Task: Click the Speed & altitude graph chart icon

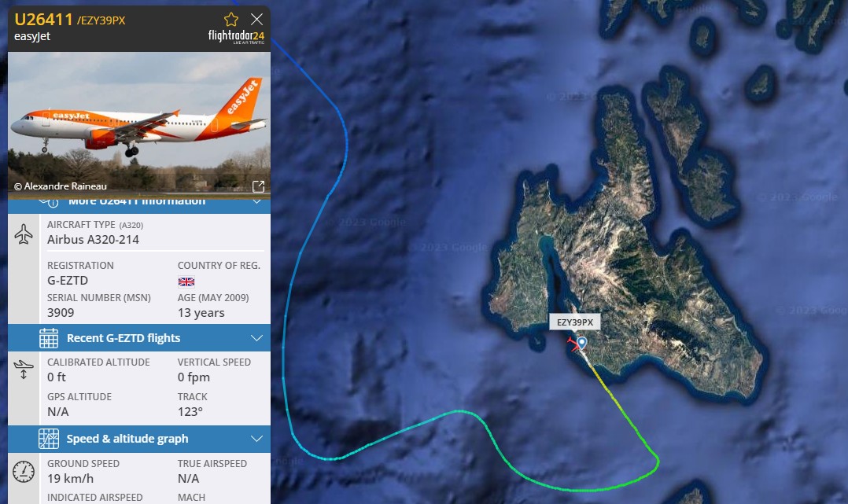Action: 49,439
